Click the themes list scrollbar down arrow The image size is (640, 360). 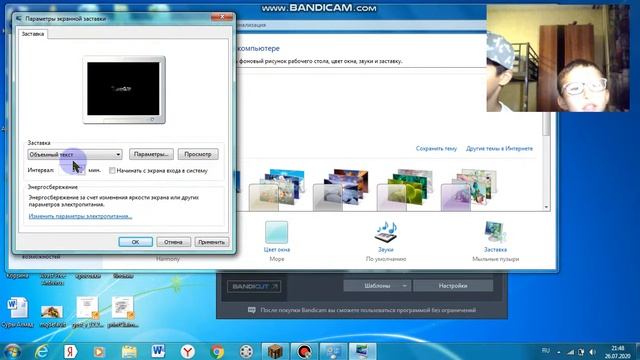(x=546, y=207)
